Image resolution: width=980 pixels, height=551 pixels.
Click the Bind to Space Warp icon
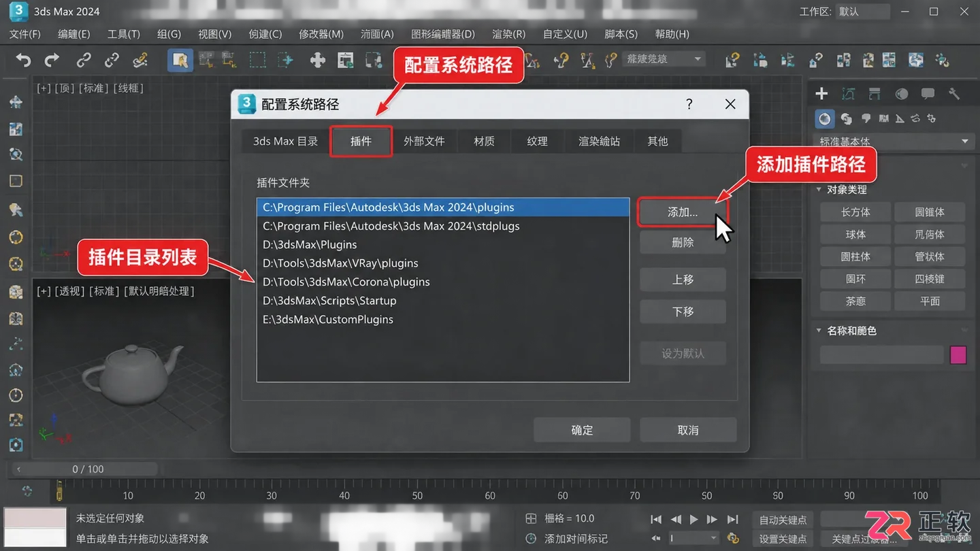(x=140, y=61)
